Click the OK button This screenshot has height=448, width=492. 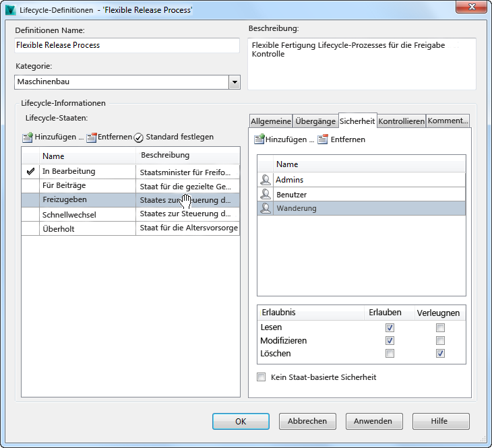(241, 421)
